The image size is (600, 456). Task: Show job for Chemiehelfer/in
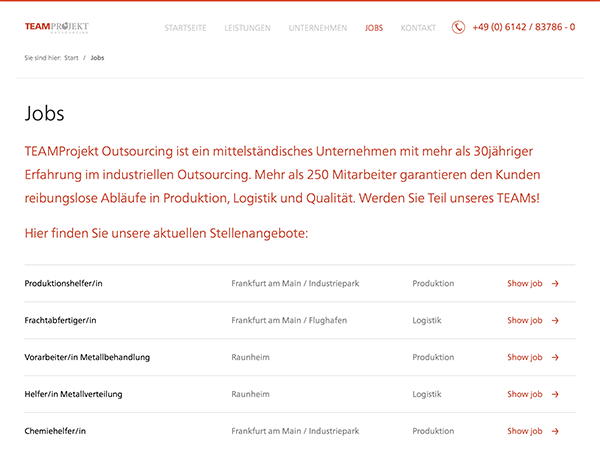click(525, 431)
